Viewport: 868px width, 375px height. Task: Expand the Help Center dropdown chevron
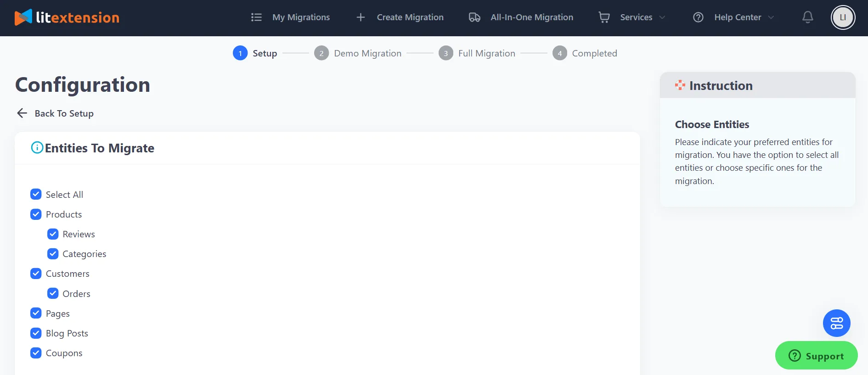tap(771, 17)
